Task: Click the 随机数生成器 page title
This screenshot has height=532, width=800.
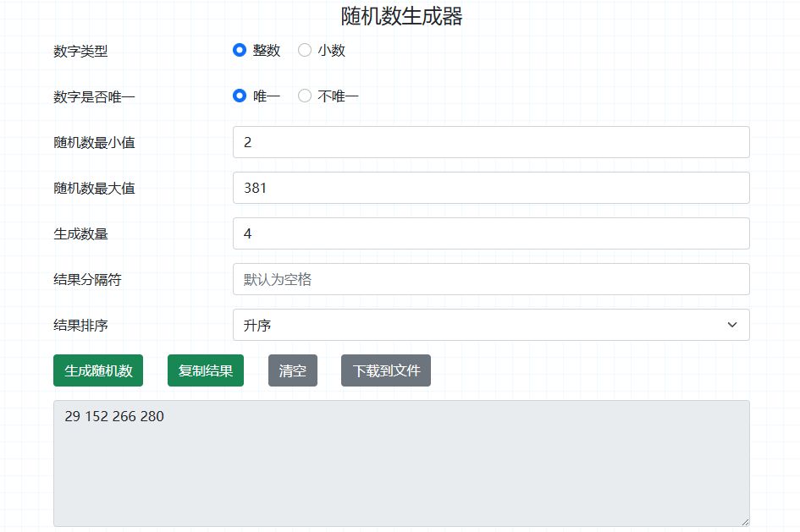Action: (x=401, y=16)
